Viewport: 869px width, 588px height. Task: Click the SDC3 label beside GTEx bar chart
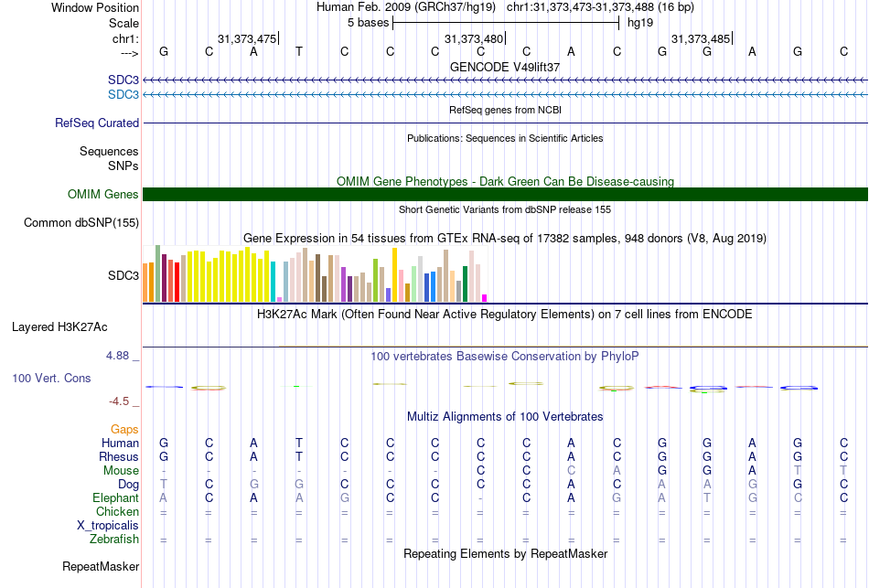coord(123,275)
